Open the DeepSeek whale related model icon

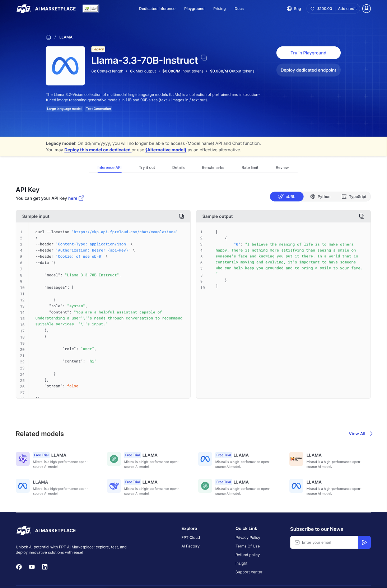point(114,486)
